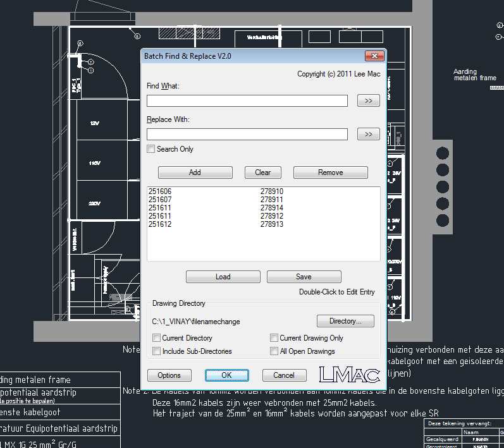Select the list entry 251611 to 278914

[x=263, y=208]
